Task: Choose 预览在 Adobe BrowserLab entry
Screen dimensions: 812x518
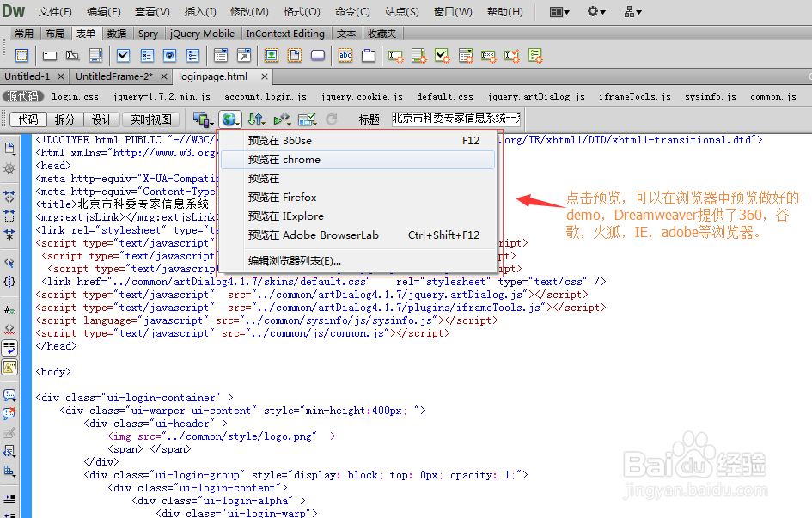Action: click(x=357, y=235)
